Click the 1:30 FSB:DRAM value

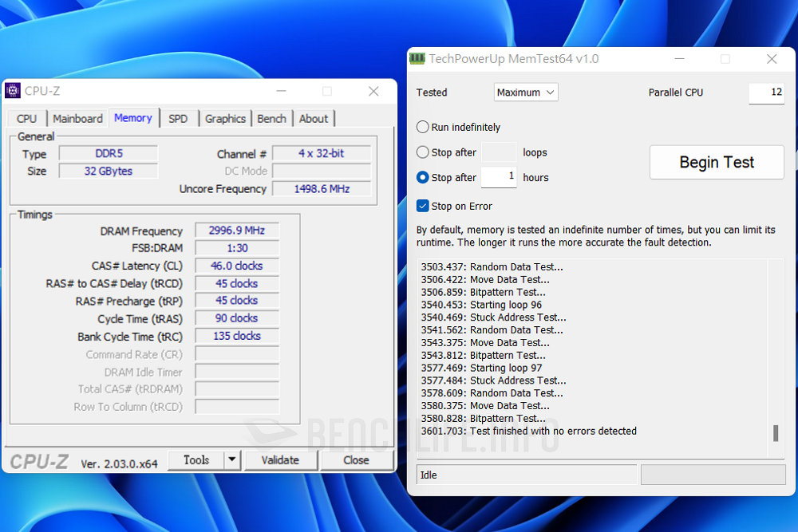coord(237,248)
